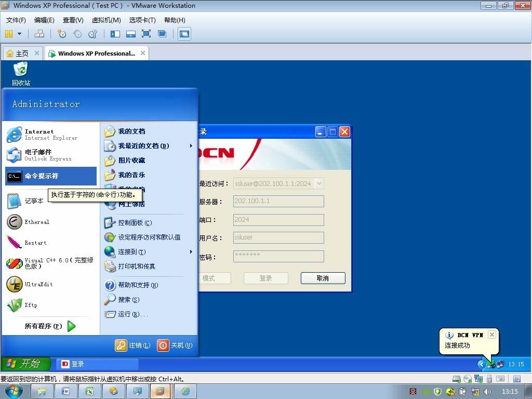532x399 pixels.
Task: Click host Windows 7 Start orb
Action: pyautogui.click(x=14, y=391)
